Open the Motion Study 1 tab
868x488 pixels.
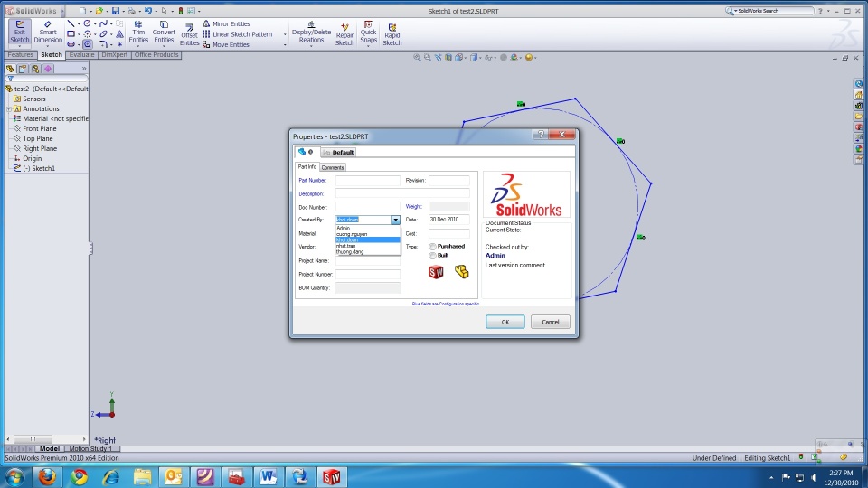tap(90, 449)
